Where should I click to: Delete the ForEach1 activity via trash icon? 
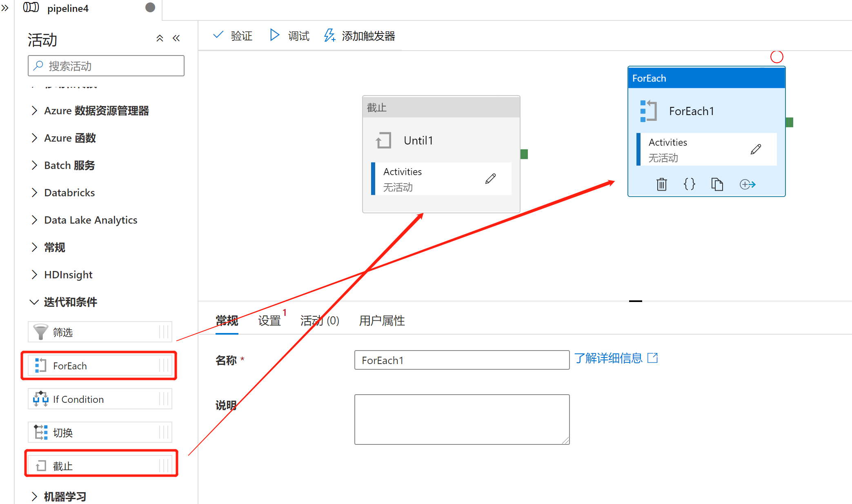(661, 184)
